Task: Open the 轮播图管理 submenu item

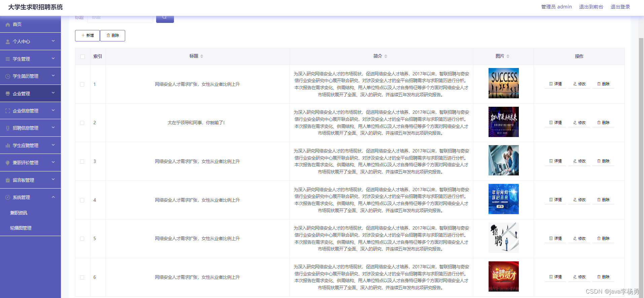Action: coord(21,228)
